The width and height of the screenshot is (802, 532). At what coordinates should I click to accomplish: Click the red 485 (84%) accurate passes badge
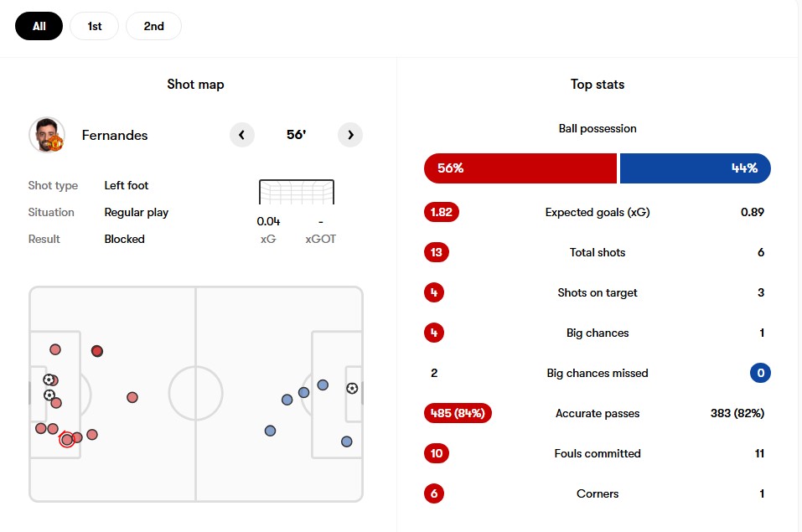(458, 413)
